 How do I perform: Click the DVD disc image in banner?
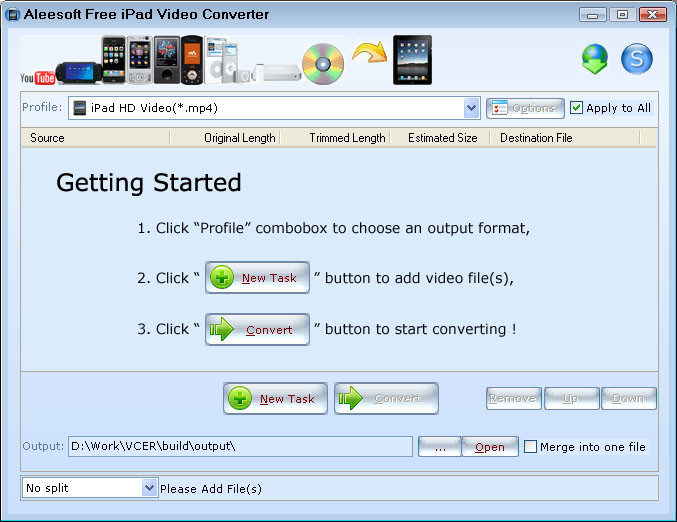pyautogui.click(x=323, y=63)
